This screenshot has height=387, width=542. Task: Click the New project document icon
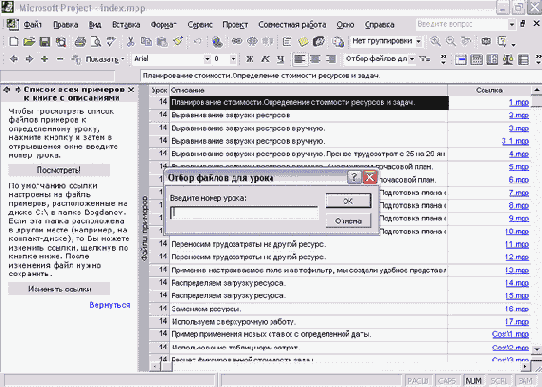click(13, 42)
